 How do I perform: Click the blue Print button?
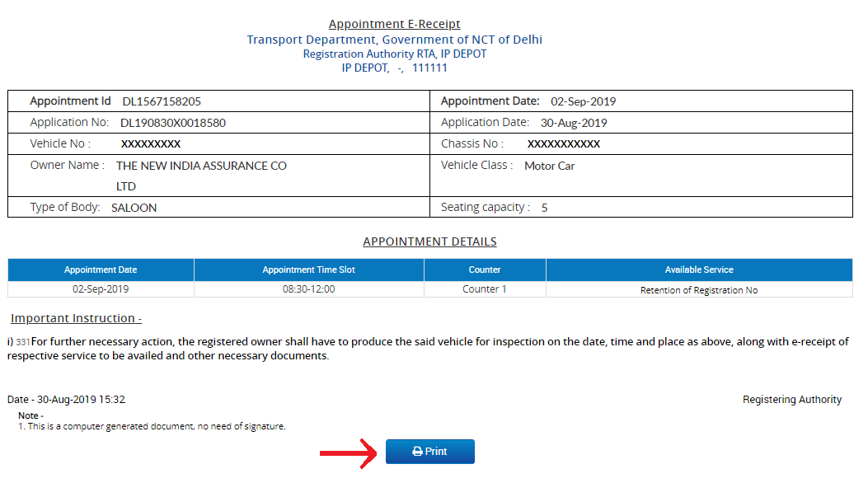point(430,452)
